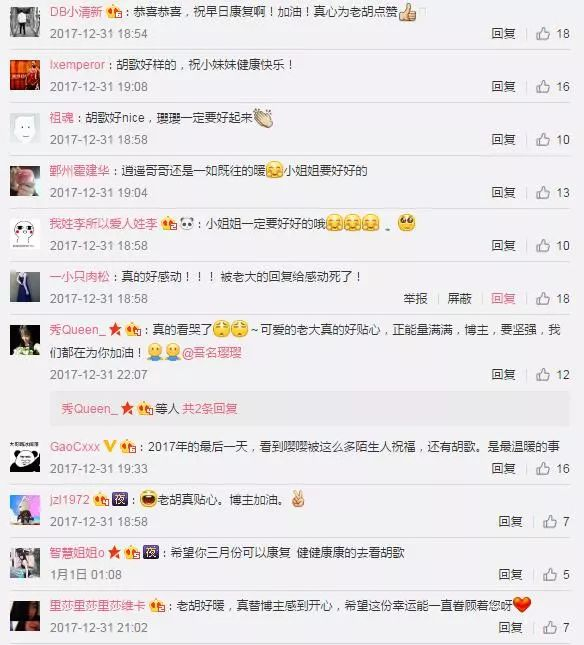View lxemperor's avatar thumbnail
The width and height of the screenshot is (584, 645).
[x=25, y=75]
